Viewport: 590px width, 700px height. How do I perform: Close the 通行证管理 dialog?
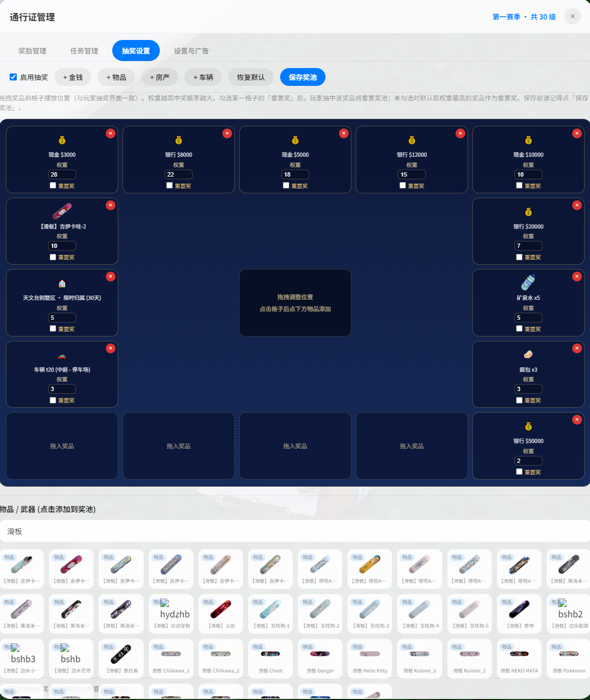[x=573, y=16]
